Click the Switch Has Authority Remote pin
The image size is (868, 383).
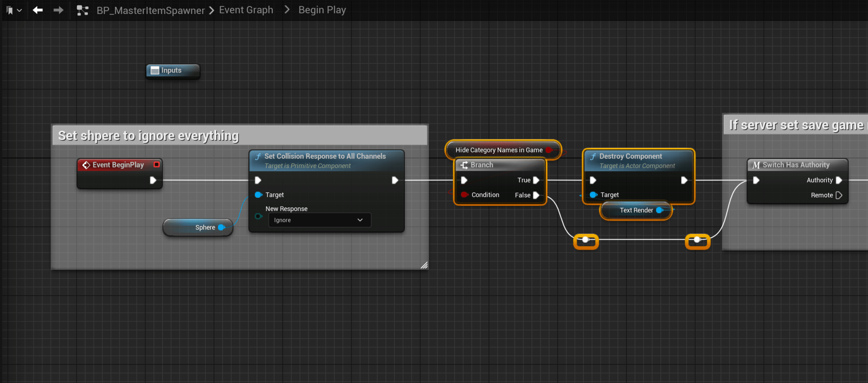tap(839, 195)
